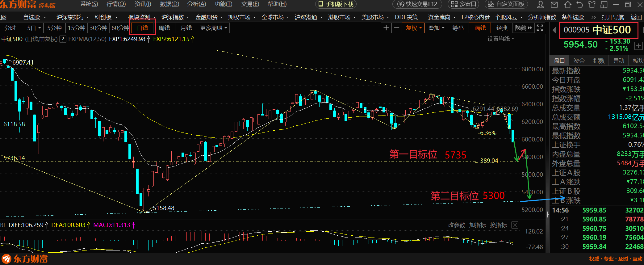
Task: Open 快速交易F12 quick trade
Action: (x=417, y=4)
